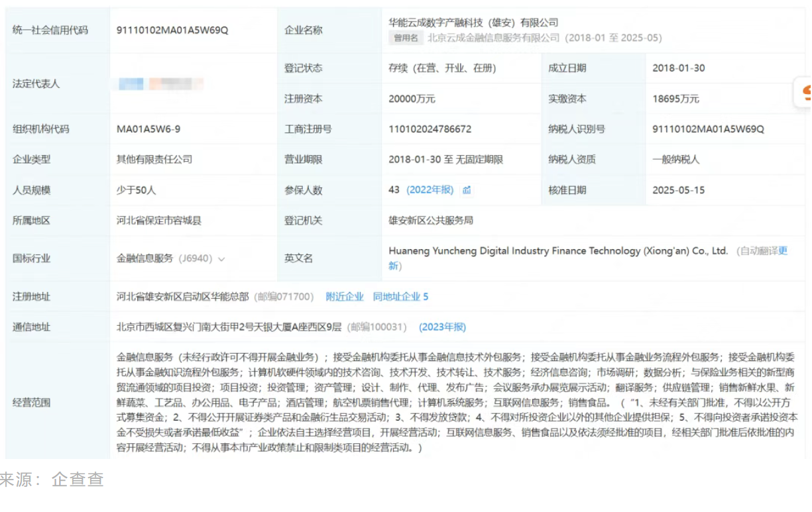Click the 法定代表人 label
This screenshot has width=812, height=512.
[36, 83]
